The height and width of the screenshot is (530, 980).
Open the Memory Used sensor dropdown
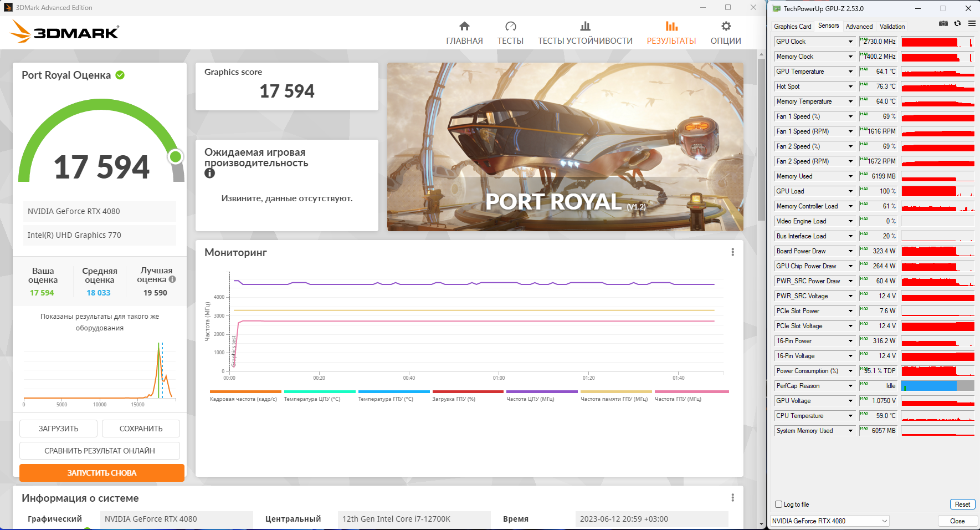tap(850, 176)
